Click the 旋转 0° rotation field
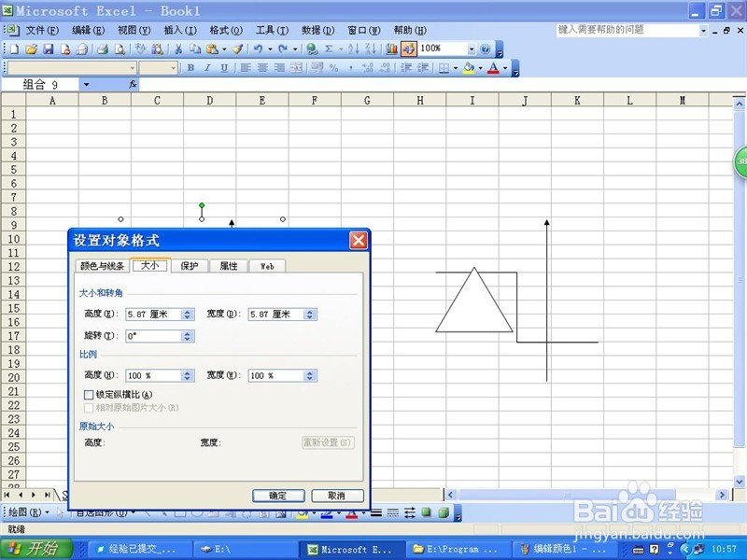 [x=154, y=336]
